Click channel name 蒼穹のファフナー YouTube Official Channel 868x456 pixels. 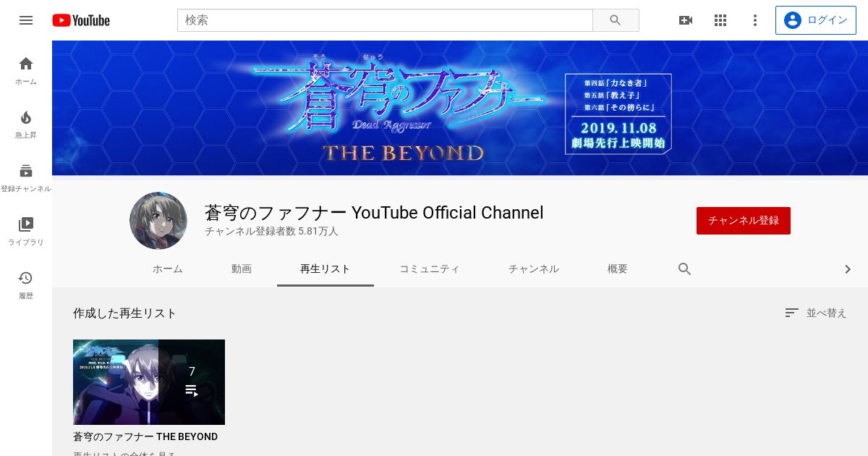pos(374,213)
